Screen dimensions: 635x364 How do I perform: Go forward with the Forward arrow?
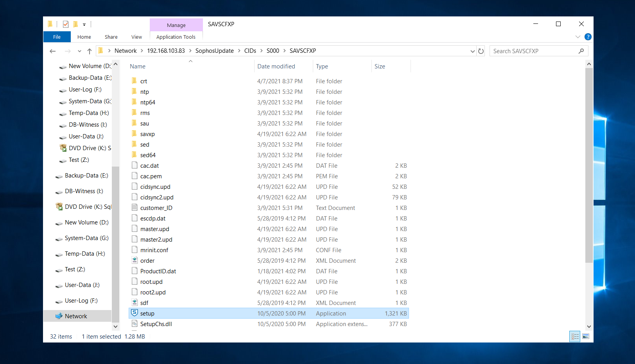tap(68, 51)
